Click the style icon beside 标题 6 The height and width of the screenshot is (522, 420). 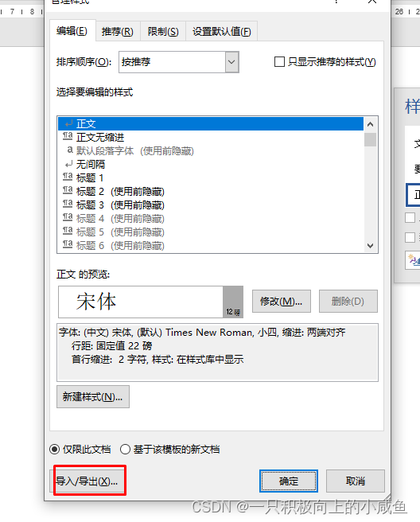[x=68, y=245]
